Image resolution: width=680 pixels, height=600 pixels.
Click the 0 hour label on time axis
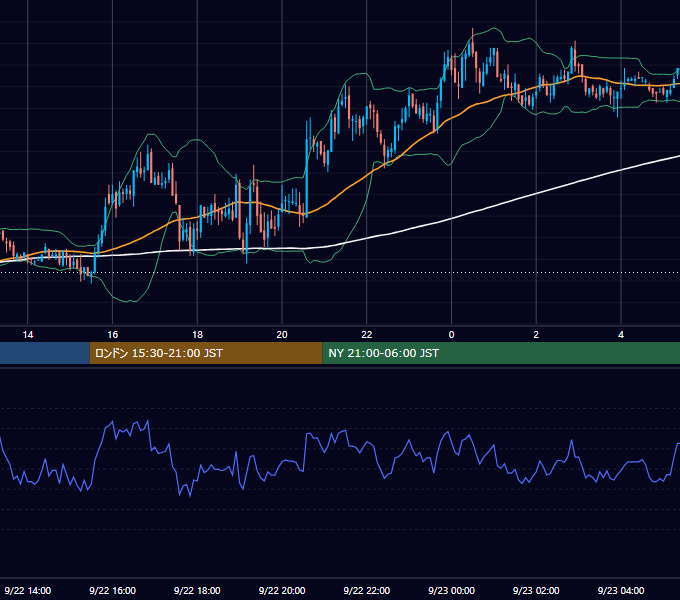coord(451,335)
